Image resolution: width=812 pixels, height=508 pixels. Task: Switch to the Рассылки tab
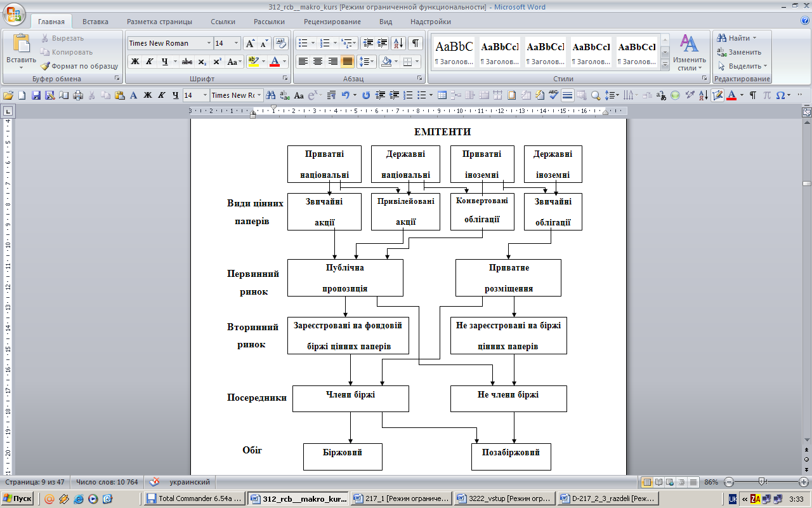coord(270,22)
